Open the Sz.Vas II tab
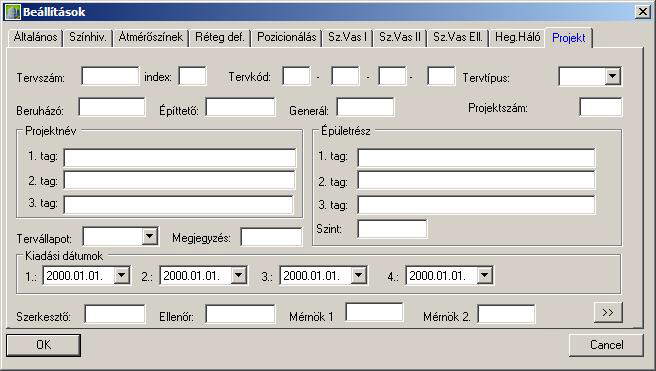This screenshot has height=371, width=656. [400, 37]
